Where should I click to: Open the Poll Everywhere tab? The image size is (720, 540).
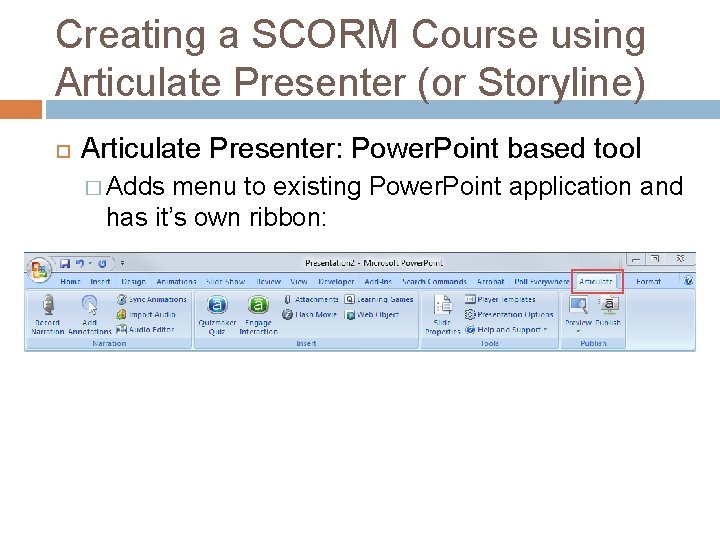(x=541, y=281)
